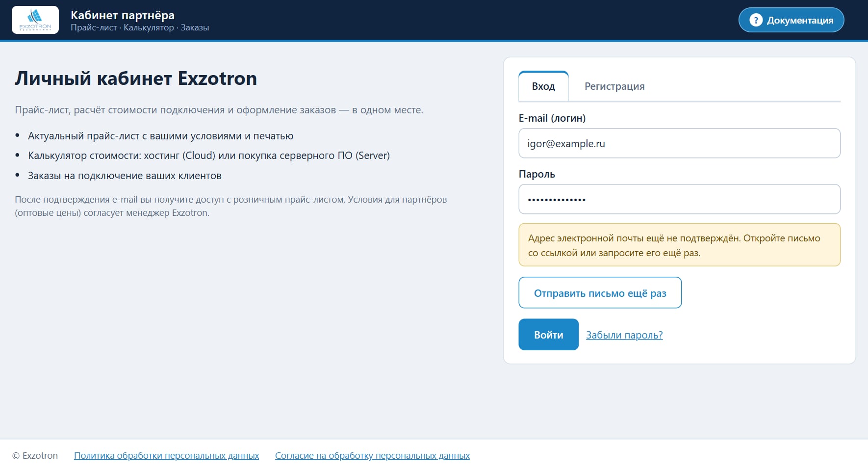Click bullet text about Актуальный прайс-лист

(x=161, y=136)
